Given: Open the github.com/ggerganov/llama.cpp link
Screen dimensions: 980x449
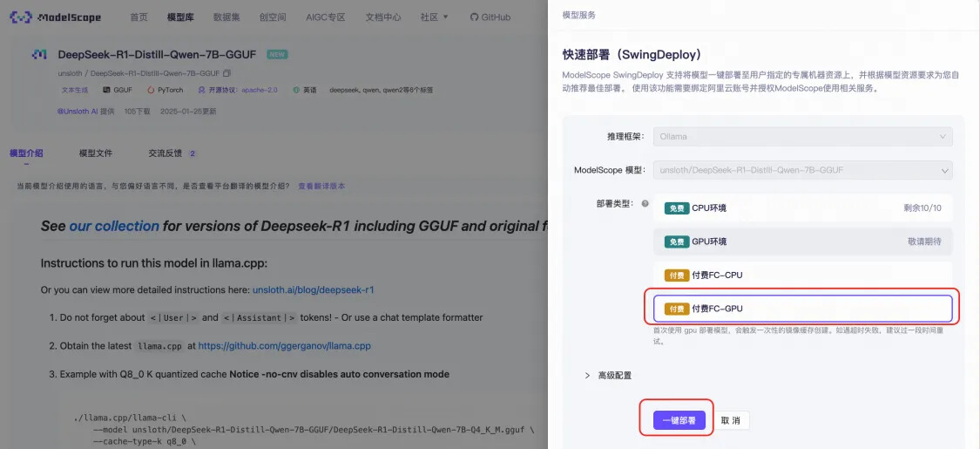Looking at the screenshot, I should 284,346.
